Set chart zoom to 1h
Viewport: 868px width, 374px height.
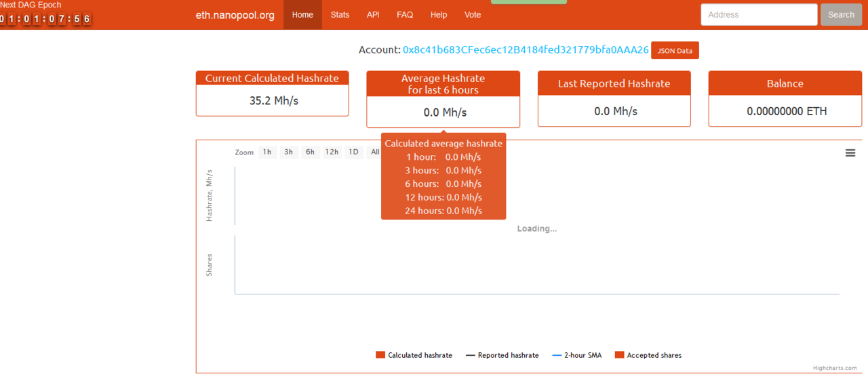(267, 152)
